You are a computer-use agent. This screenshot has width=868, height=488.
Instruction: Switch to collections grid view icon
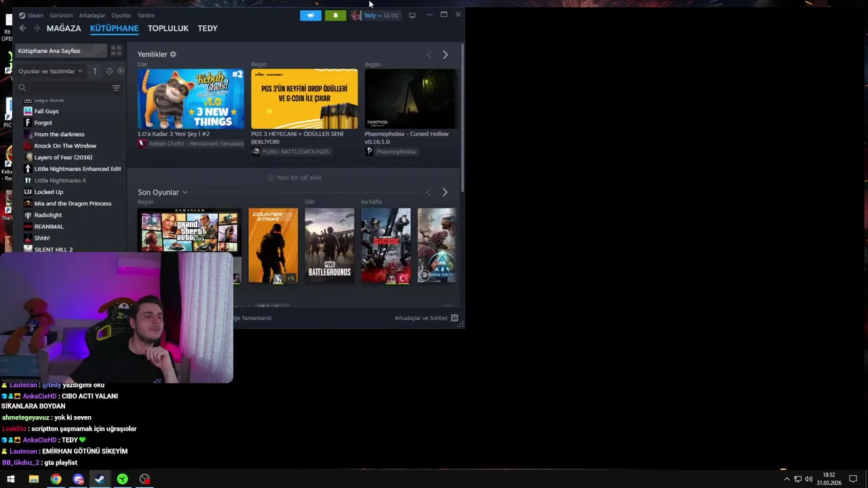point(116,51)
